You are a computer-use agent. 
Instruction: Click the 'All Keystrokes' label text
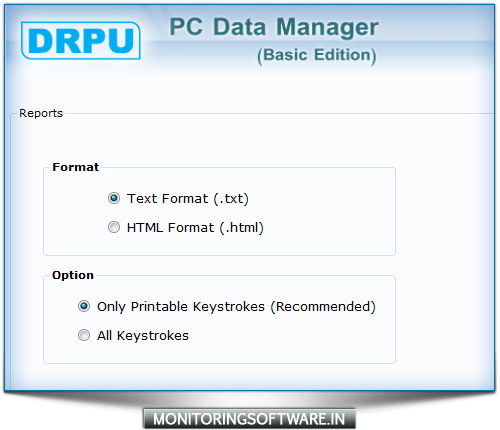point(143,336)
